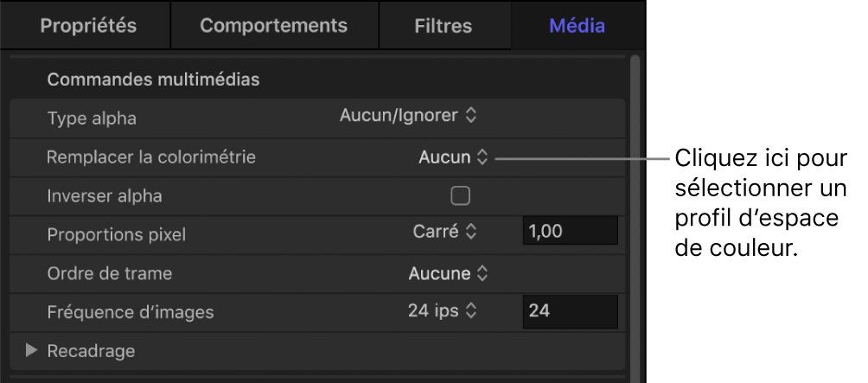Click the Proportions pixel 1,00 value field
Image resolution: width=868 pixels, height=383 pixels.
tap(569, 232)
